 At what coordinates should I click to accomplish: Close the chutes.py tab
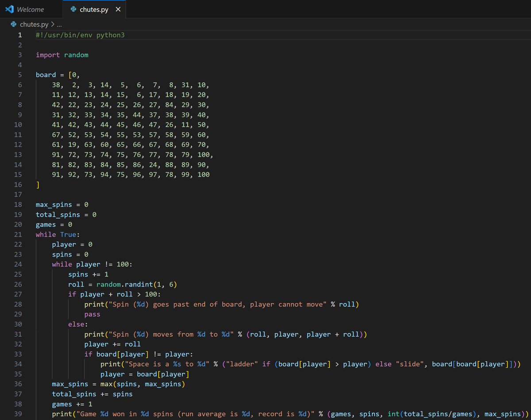tap(118, 10)
